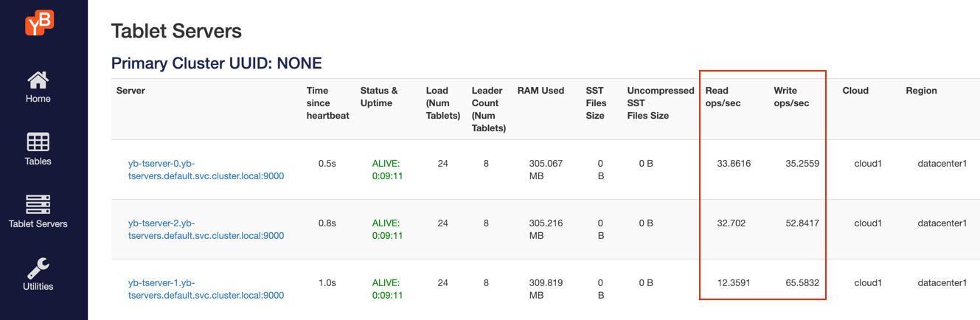This screenshot has width=980, height=320.
Task: Open Tables sidebar label
Action: click(x=38, y=161)
